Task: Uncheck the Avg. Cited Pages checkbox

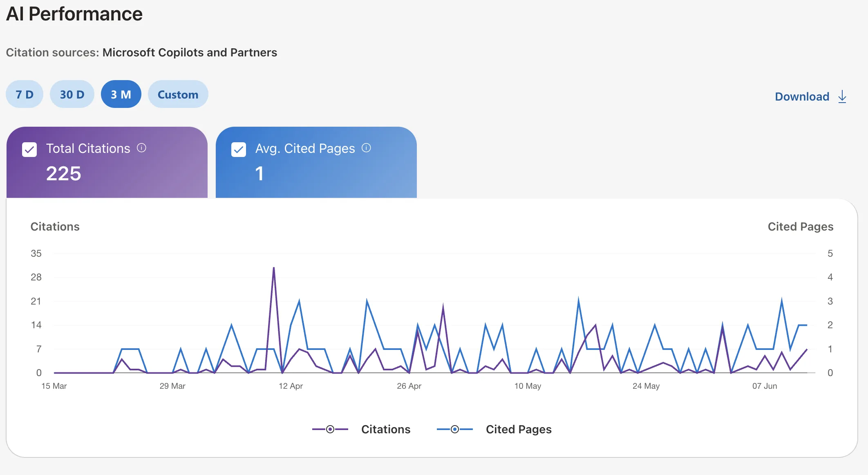Action: point(239,150)
